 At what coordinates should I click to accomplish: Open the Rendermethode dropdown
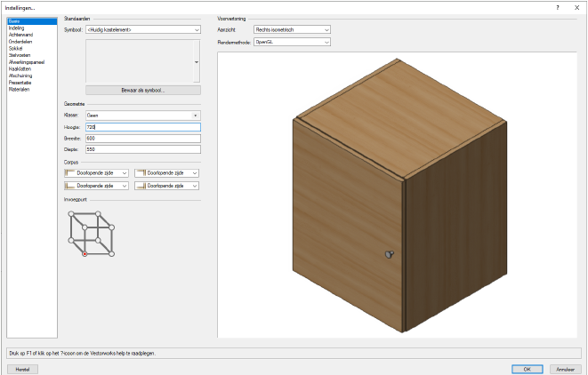coord(292,42)
